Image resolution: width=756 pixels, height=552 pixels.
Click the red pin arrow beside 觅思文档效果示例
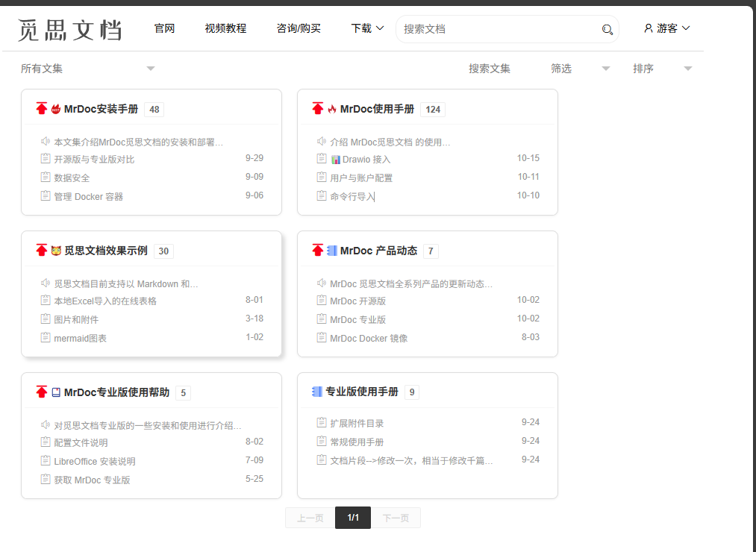coord(42,250)
